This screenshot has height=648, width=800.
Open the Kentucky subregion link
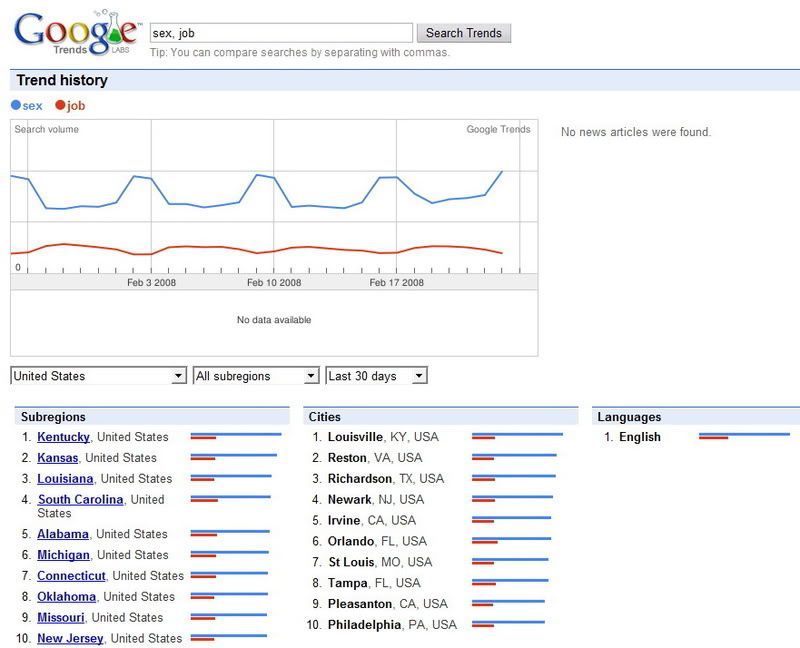63,437
